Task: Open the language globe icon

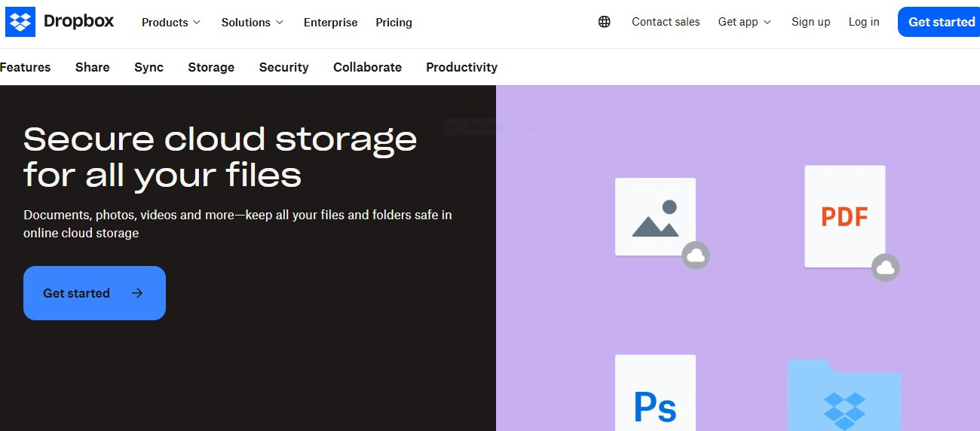Action: 604,22
